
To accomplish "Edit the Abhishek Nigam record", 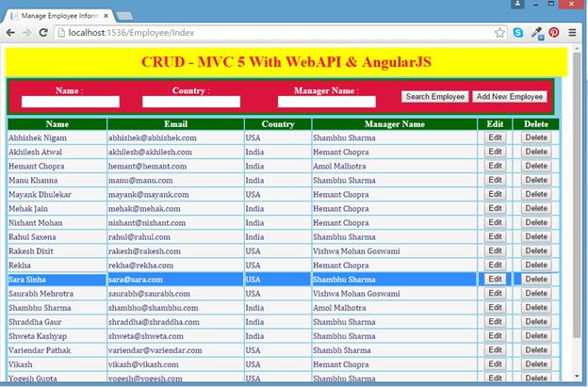I will click(x=495, y=137).
